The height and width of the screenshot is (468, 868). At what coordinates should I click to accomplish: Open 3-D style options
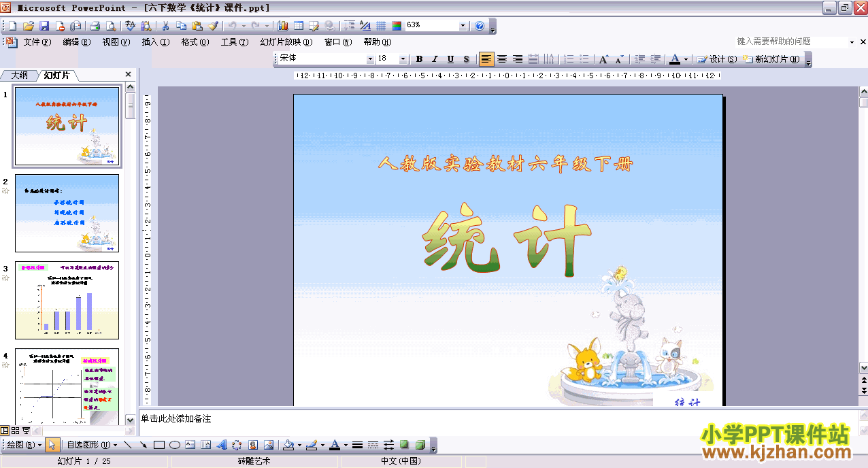click(420, 445)
